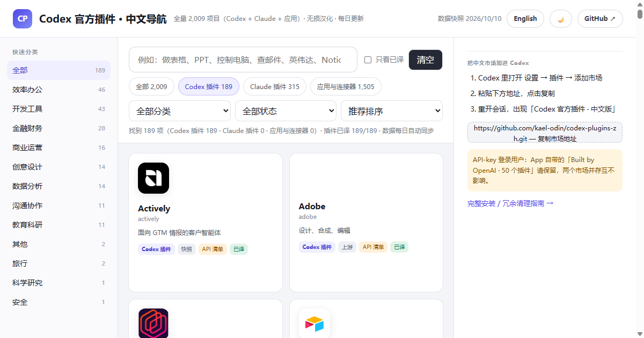644x338 pixels.
Task: Click the Codex 官方插件 · 中文导航 site title
Action: tap(103, 19)
